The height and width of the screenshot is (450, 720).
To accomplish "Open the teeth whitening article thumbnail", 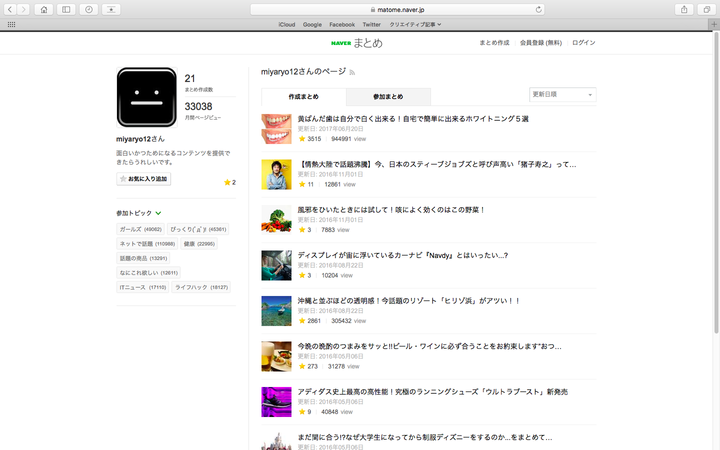I will point(276,129).
